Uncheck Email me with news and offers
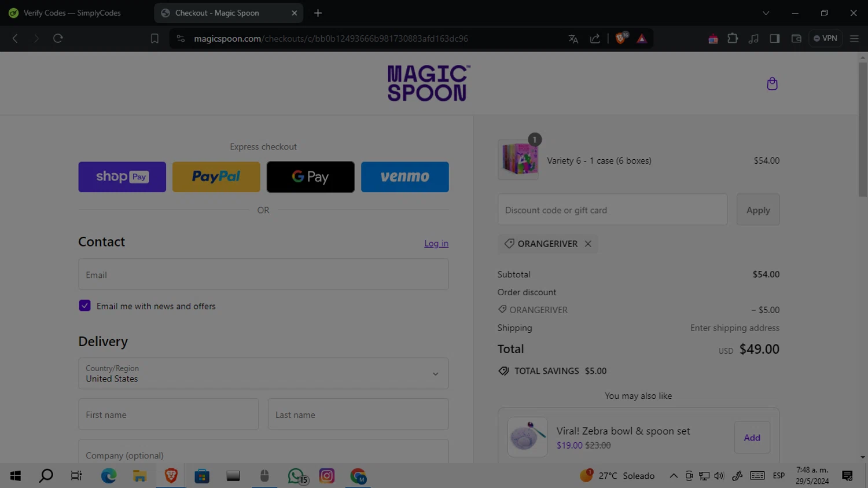This screenshot has height=488, width=868. [84, 306]
